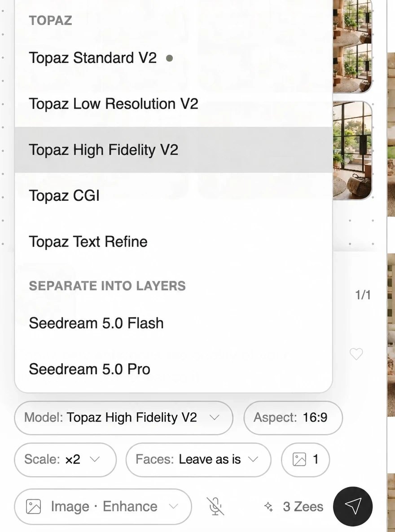This screenshot has height=532, width=395.
Task: Select Seedream 5.0 Flash
Action: click(x=173, y=323)
